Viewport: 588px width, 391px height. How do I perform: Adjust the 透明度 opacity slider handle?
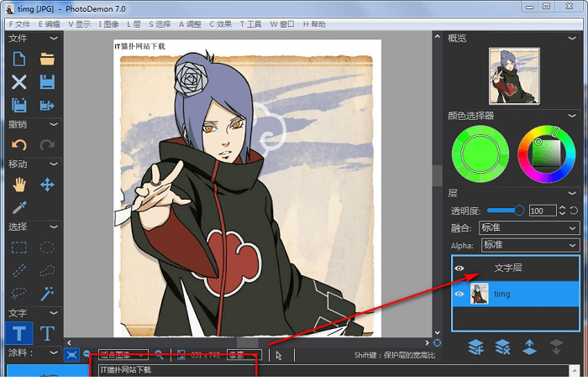(x=519, y=211)
